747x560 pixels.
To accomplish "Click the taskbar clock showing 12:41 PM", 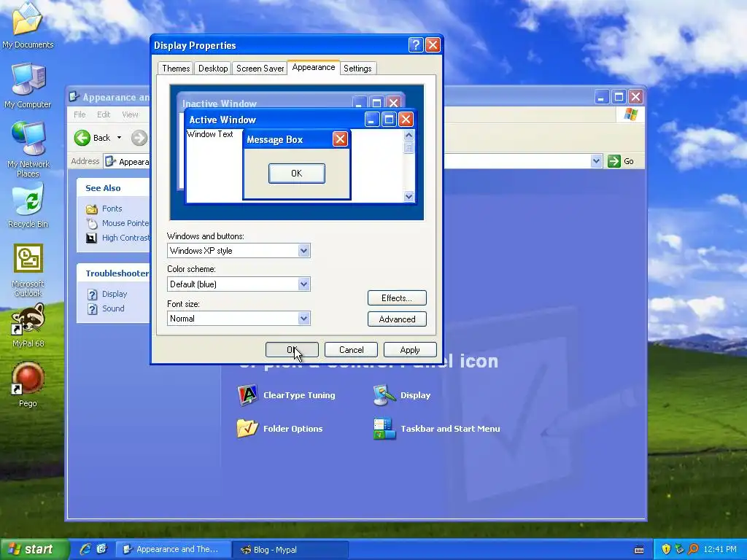I will pyautogui.click(x=720, y=549).
